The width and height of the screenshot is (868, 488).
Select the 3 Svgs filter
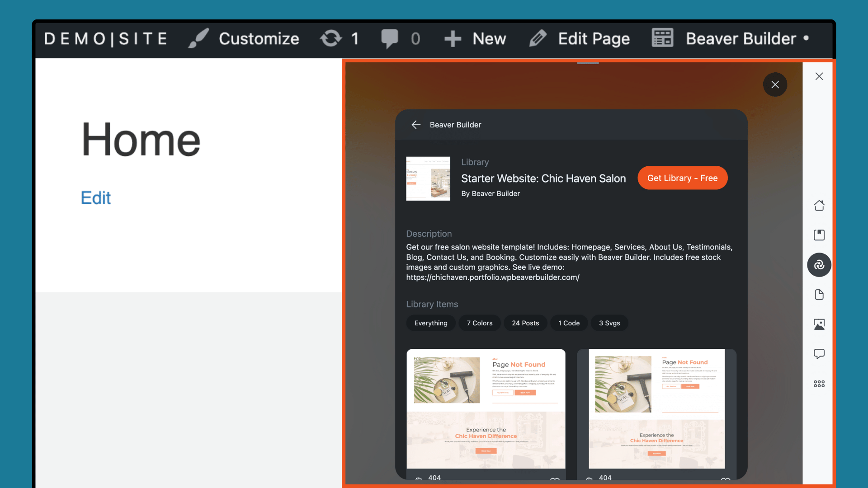[609, 323]
